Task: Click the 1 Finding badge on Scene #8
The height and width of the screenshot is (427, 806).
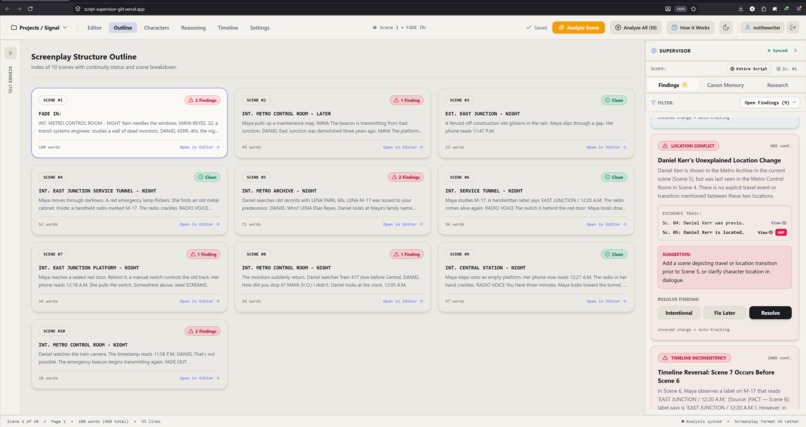Action: pos(407,254)
